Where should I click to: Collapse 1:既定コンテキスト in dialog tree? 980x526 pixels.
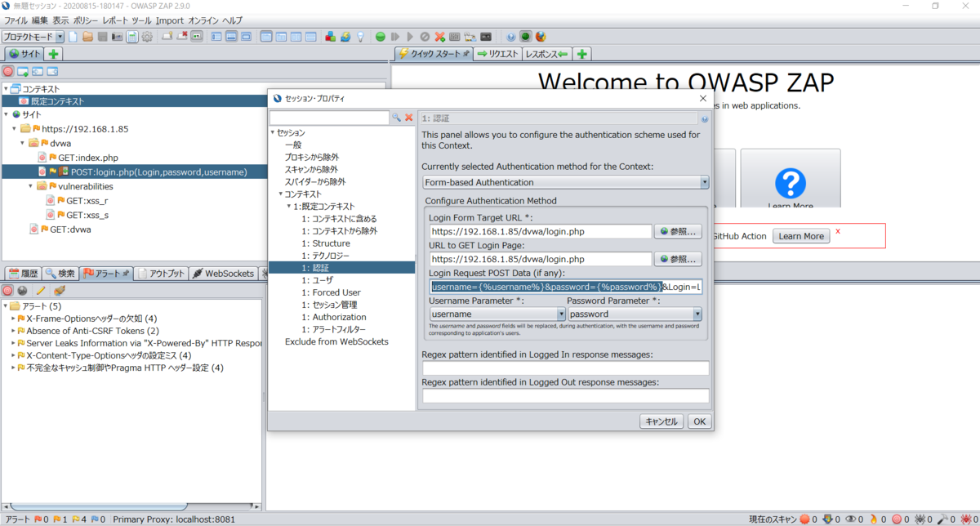pyautogui.click(x=289, y=207)
